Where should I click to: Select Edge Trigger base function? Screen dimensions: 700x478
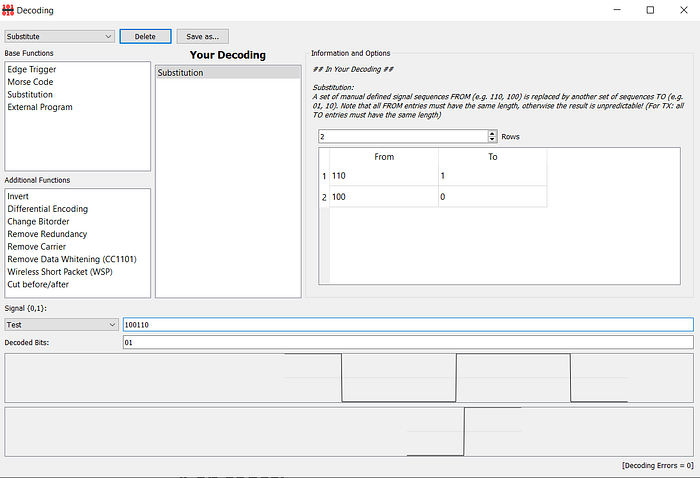coord(32,69)
